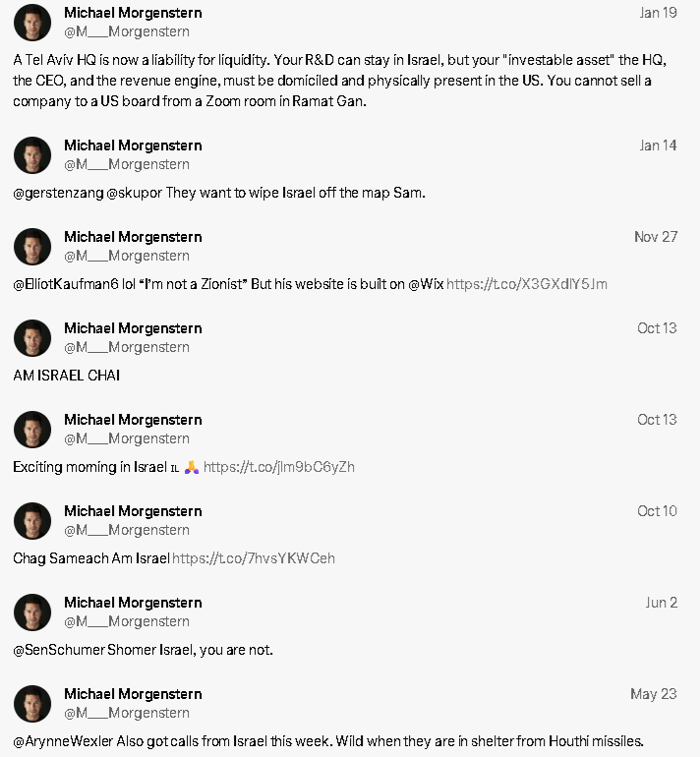Click the Jan 19 date stamp
The image size is (700, 757).
pos(658,13)
